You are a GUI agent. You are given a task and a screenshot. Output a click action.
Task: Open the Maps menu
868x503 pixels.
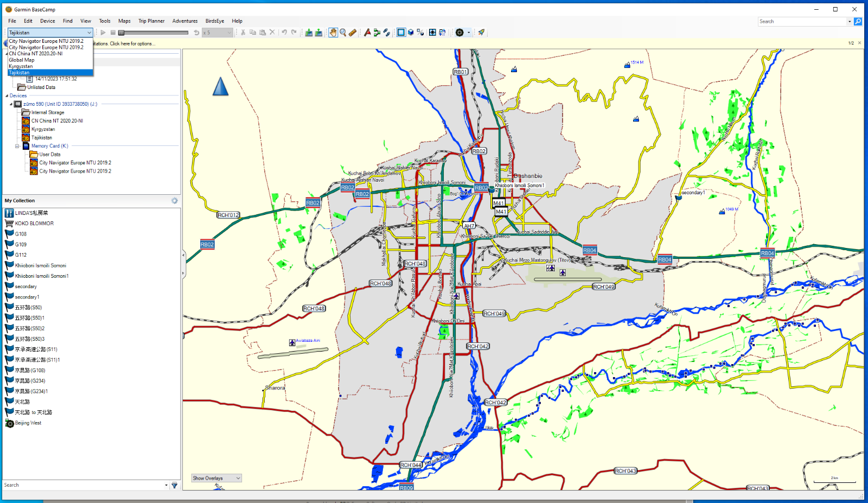(124, 21)
